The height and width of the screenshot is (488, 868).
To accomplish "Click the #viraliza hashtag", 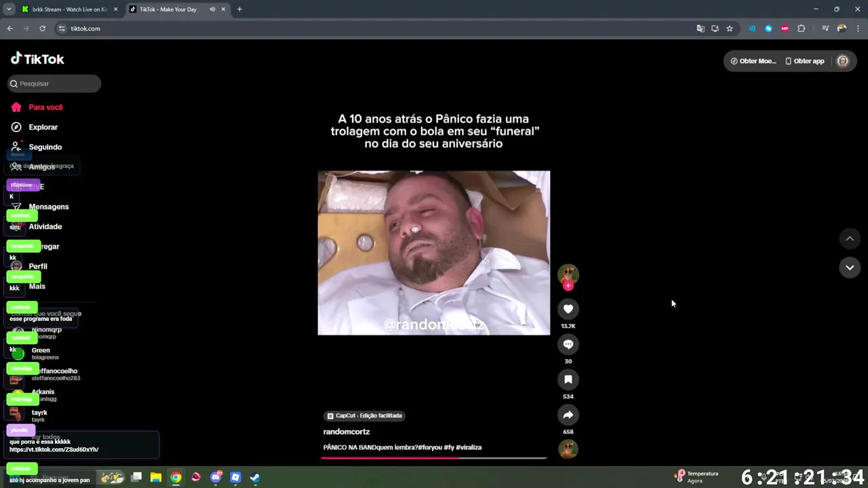I will 469,447.
